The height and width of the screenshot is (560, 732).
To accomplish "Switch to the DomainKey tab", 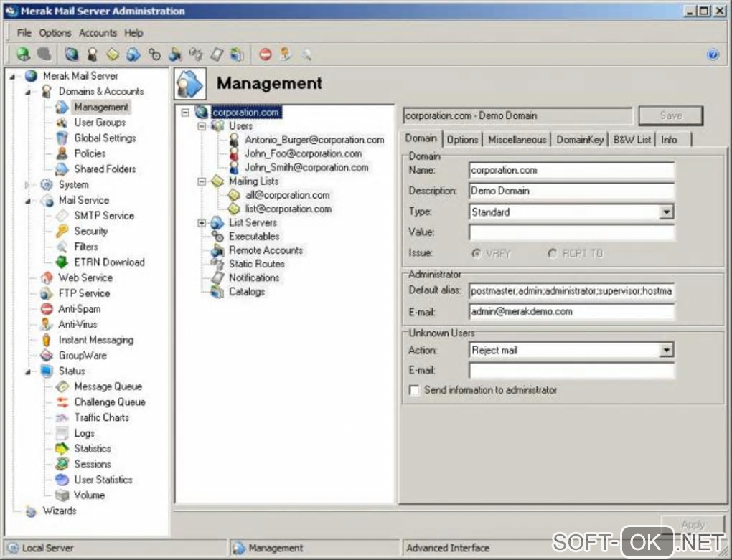I will click(580, 139).
